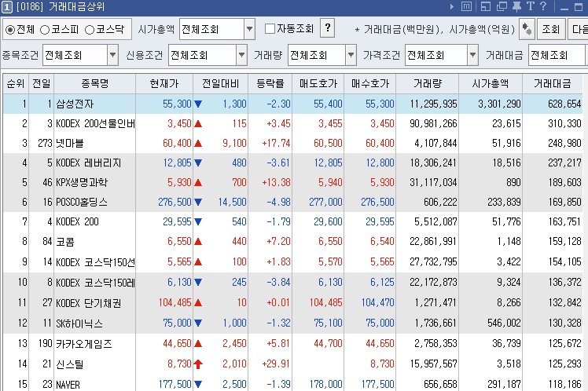Select the KODEX 레버리지 row name
This screenshot has height=391, width=588.
pos(89,163)
